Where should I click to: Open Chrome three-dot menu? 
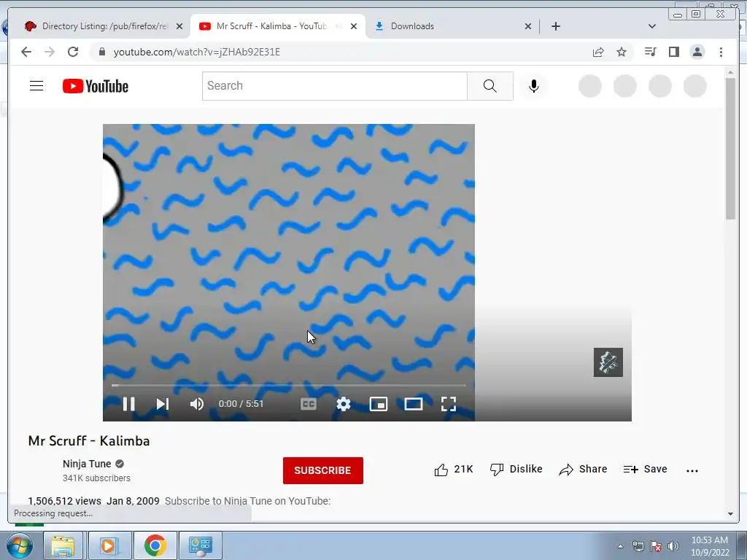(721, 52)
